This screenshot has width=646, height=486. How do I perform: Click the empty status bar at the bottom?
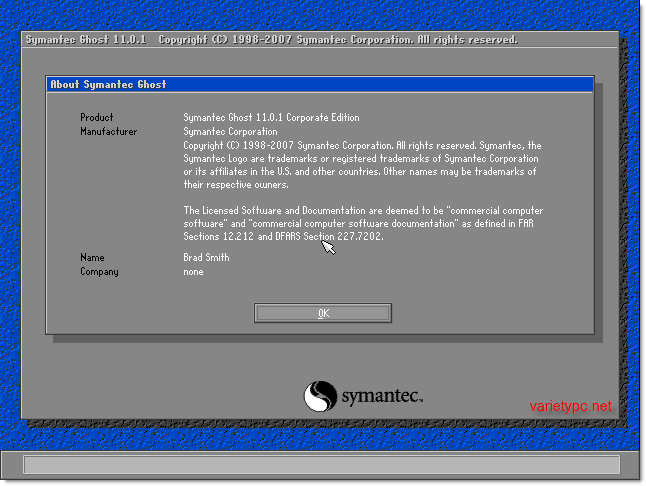pos(321,465)
